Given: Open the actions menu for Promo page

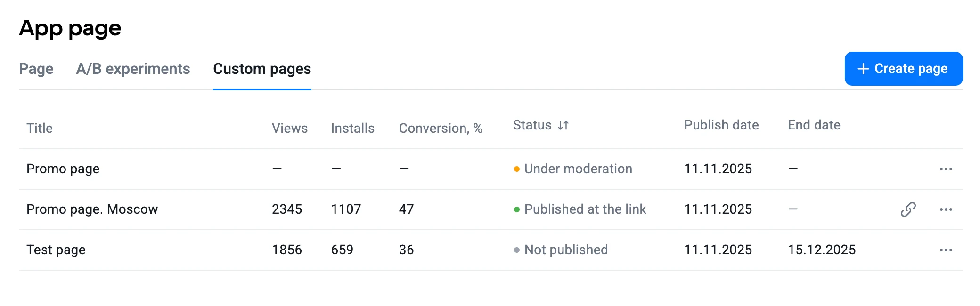Looking at the screenshot, I should coord(947,169).
